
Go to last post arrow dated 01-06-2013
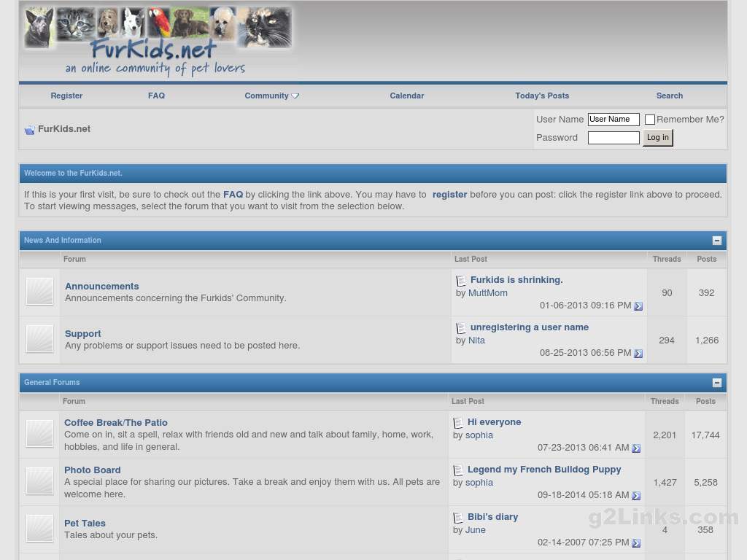(638, 306)
